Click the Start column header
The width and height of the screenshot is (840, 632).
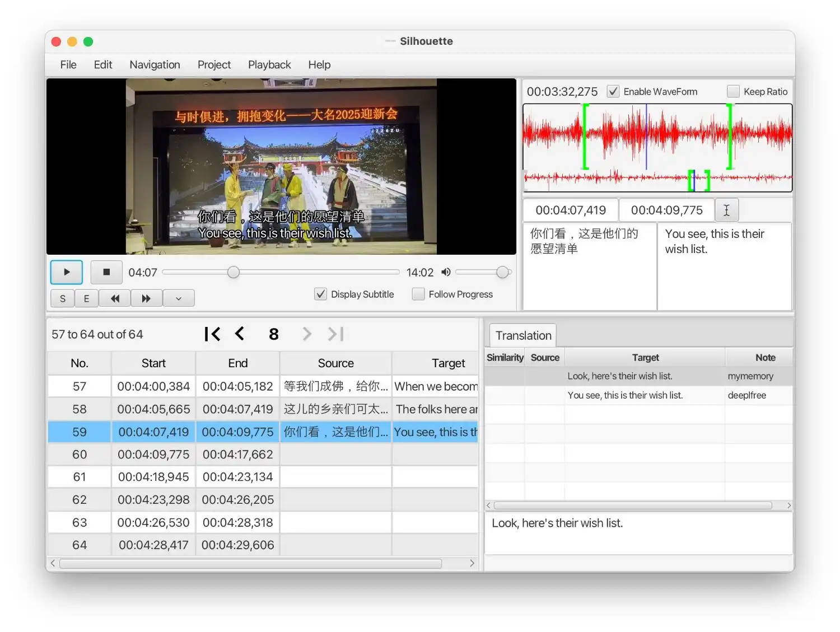point(153,363)
